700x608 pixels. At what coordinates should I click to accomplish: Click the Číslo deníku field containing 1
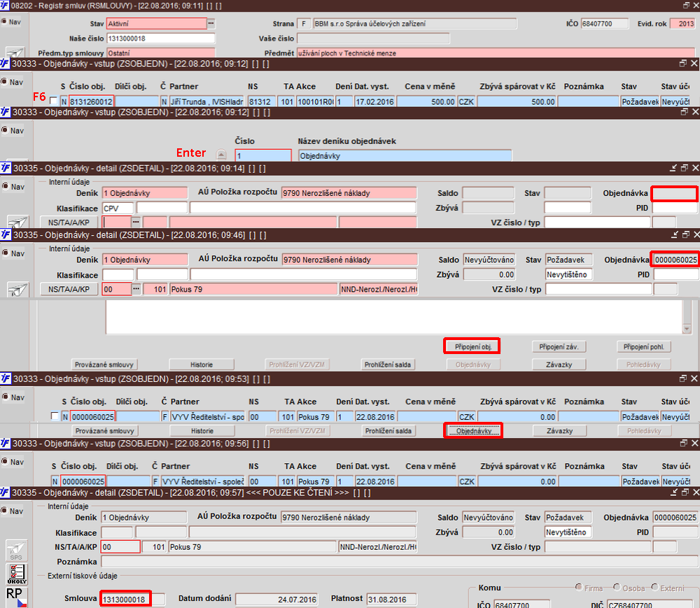(263, 156)
